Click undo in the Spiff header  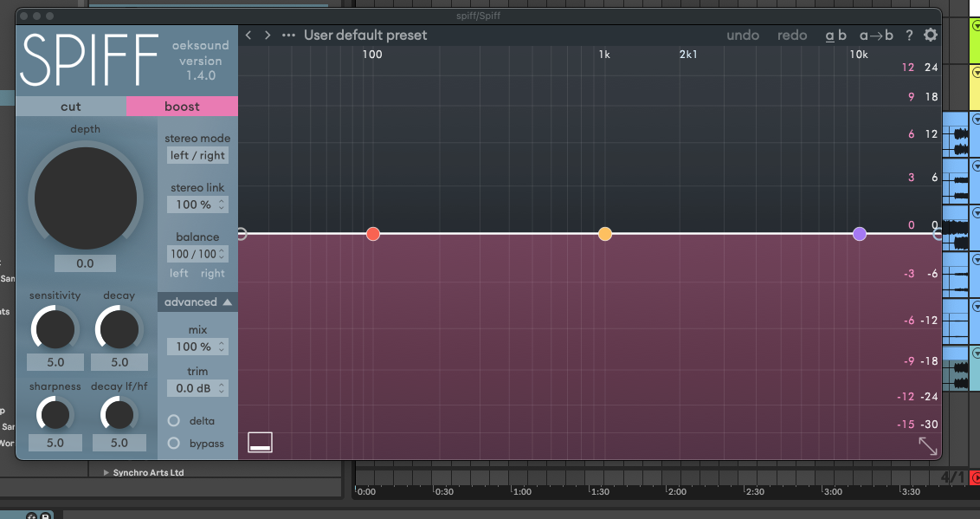coord(743,36)
